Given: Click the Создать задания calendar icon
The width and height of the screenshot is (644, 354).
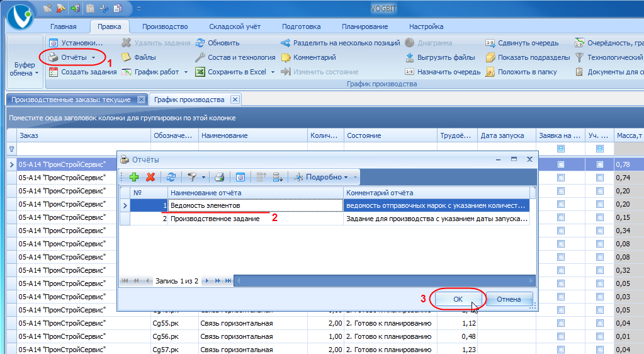Looking at the screenshot, I should (54, 72).
